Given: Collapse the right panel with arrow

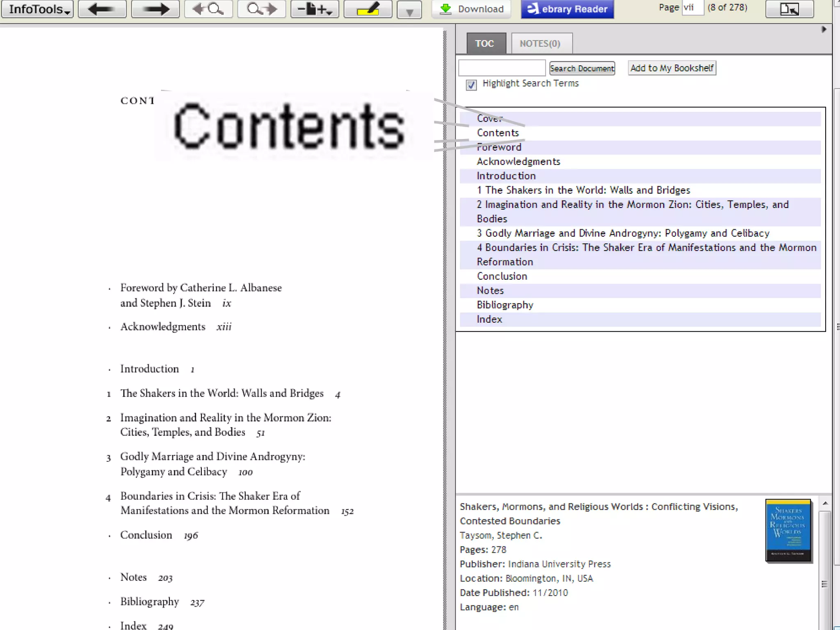Looking at the screenshot, I should [x=824, y=30].
